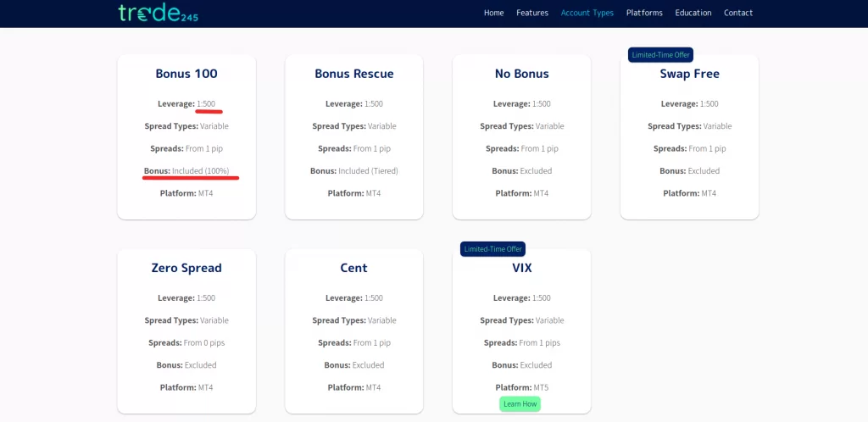The width and height of the screenshot is (868, 422).
Task: Click the trade245 logo
Action: tap(158, 12)
